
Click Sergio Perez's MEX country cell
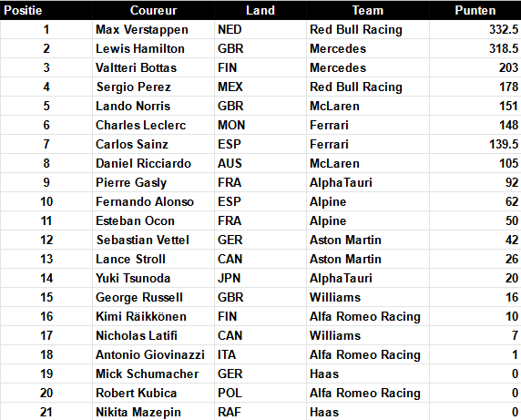pyautogui.click(x=260, y=87)
